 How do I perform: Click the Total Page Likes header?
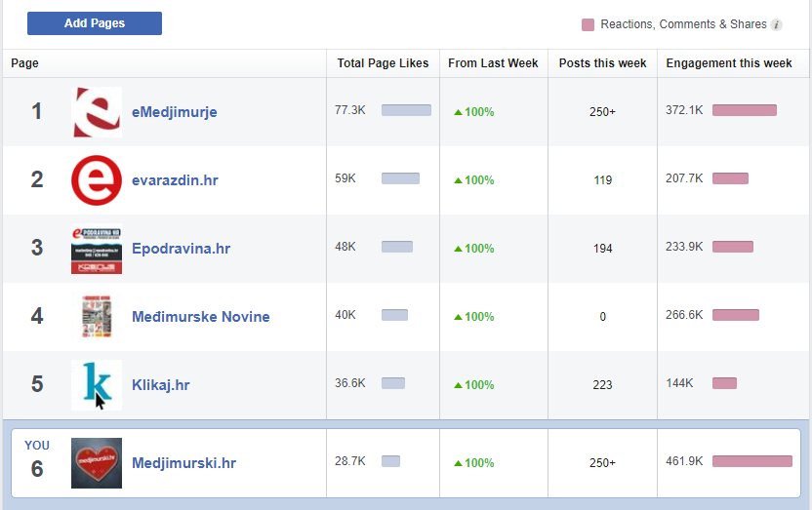point(383,63)
